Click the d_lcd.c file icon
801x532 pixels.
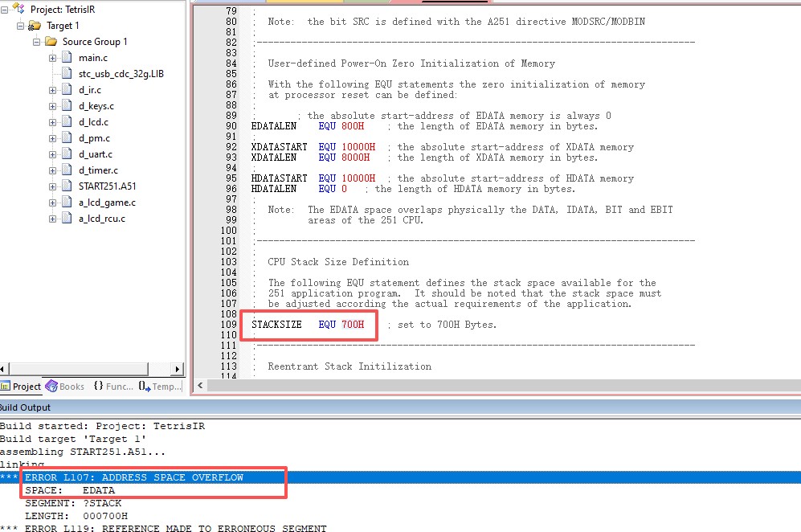(x=67, y=122)
